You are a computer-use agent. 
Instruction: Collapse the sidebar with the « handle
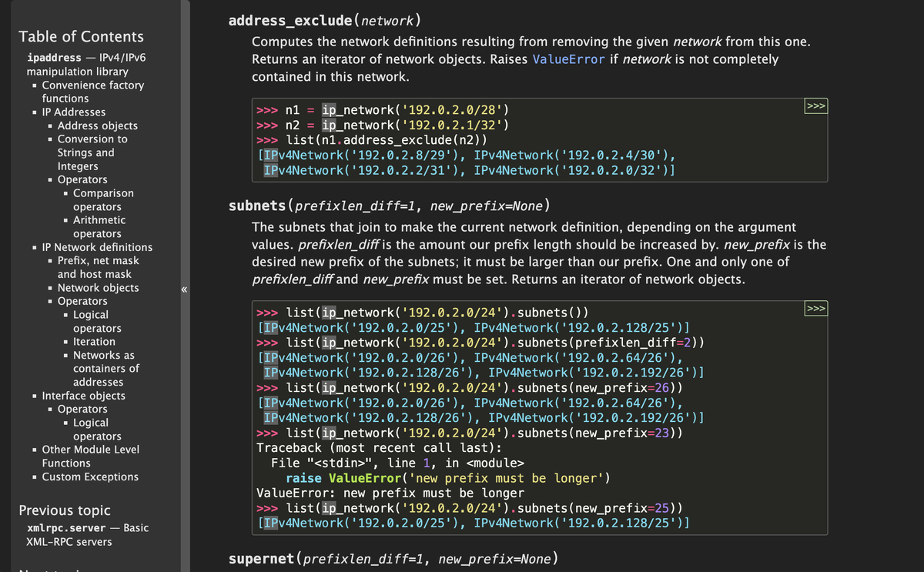(185, 290)
